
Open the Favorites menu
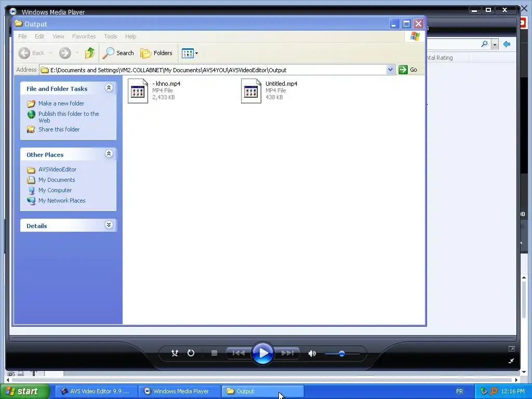pos(84,36)
